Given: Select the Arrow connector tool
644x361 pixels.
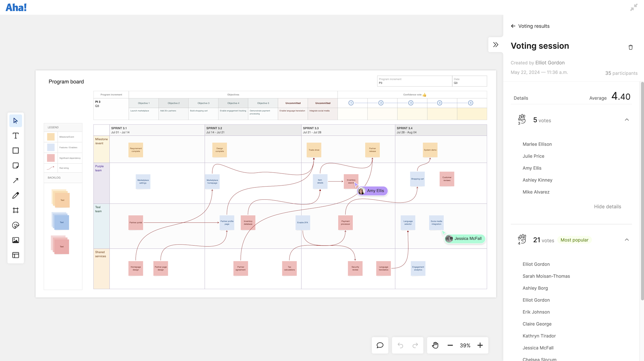Looking at the screenshot, I should point(15,180).
